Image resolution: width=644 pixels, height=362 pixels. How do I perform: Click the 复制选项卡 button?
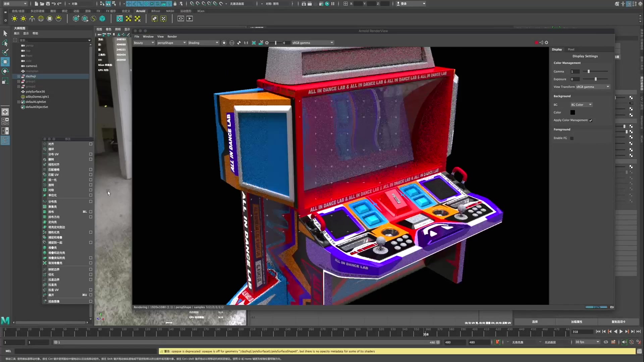point(618,322)
